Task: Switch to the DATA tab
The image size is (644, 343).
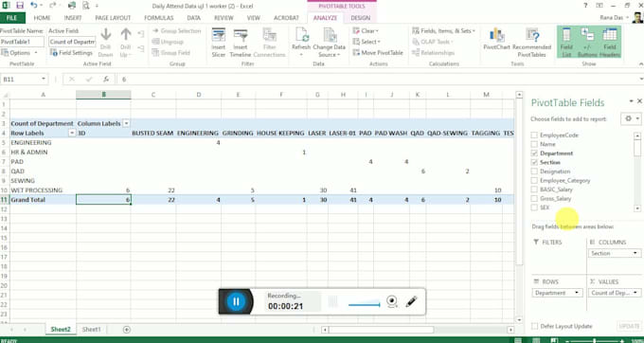Action: 193,18
